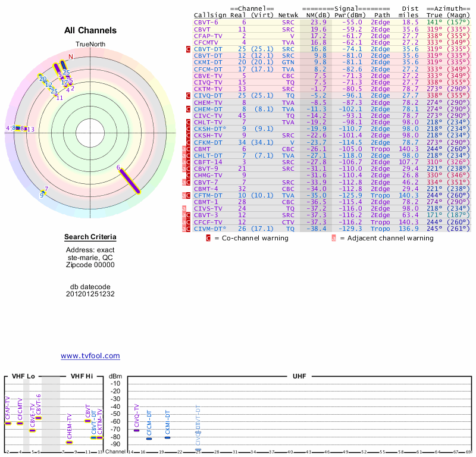Image resolution: width=476 pixels, height=457 pixels.
Task: Click the CHEM-TV bar in VHF Hi spectrum
Action: tap(69, 442)
